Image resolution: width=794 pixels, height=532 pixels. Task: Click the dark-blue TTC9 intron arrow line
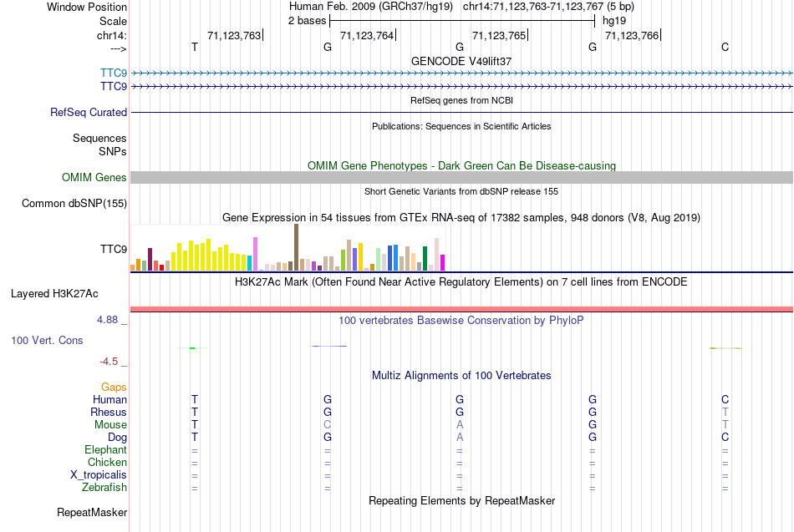462,87
